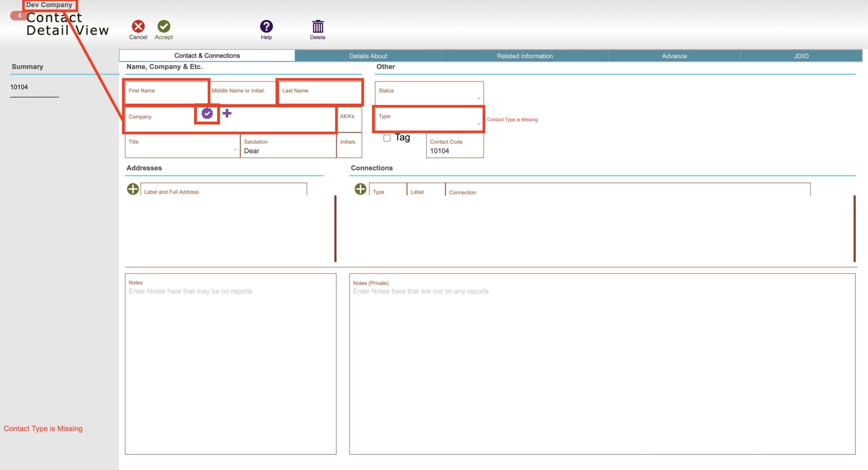The width and height of the screenshot is (868, 470).
Task: Click into the Last Name field
Action: (x=320, y=93)
